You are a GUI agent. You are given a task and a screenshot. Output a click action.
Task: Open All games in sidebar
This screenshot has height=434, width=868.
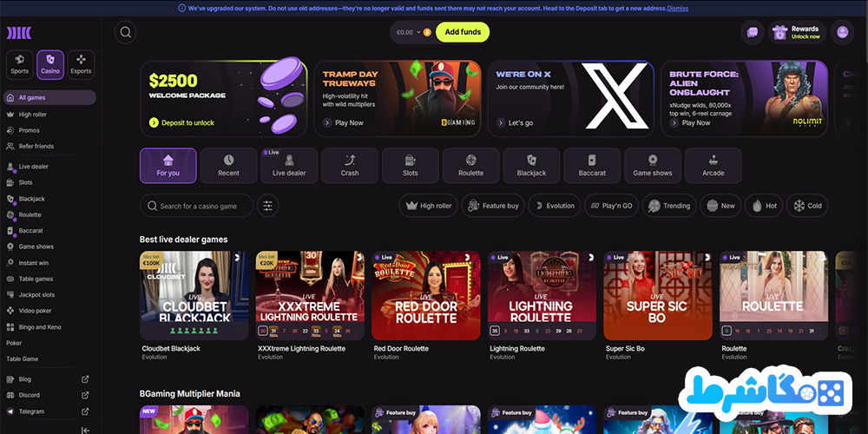49,97
